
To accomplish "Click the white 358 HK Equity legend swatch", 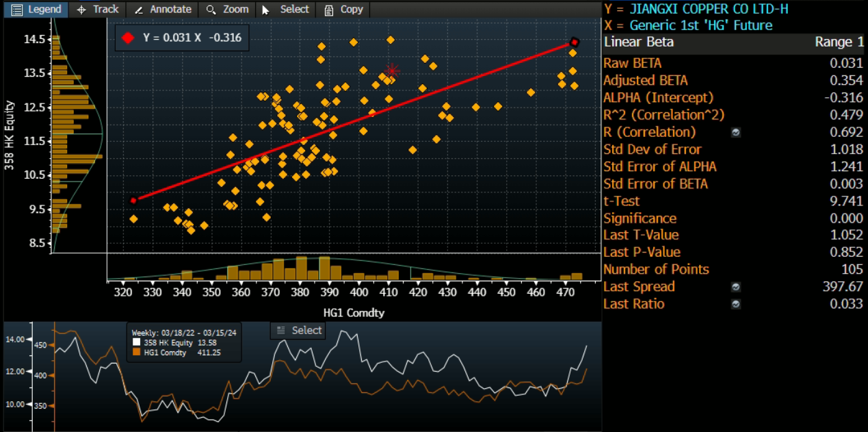I will point(137,342).
